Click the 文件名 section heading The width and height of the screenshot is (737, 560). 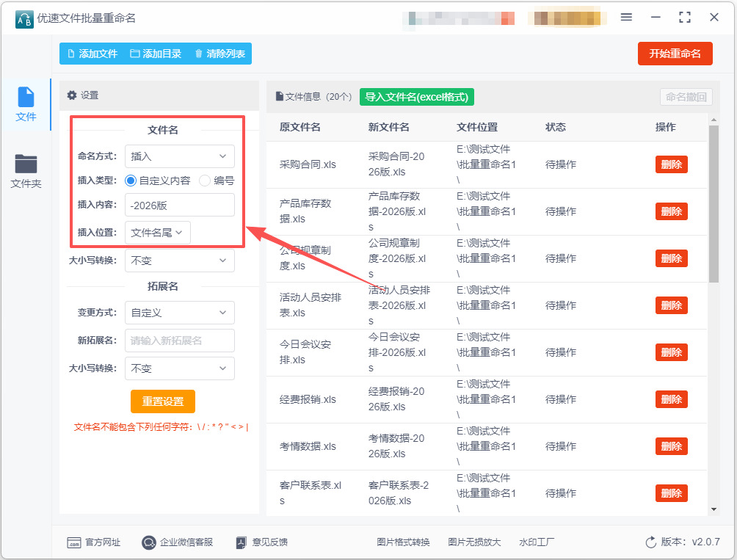163,130
